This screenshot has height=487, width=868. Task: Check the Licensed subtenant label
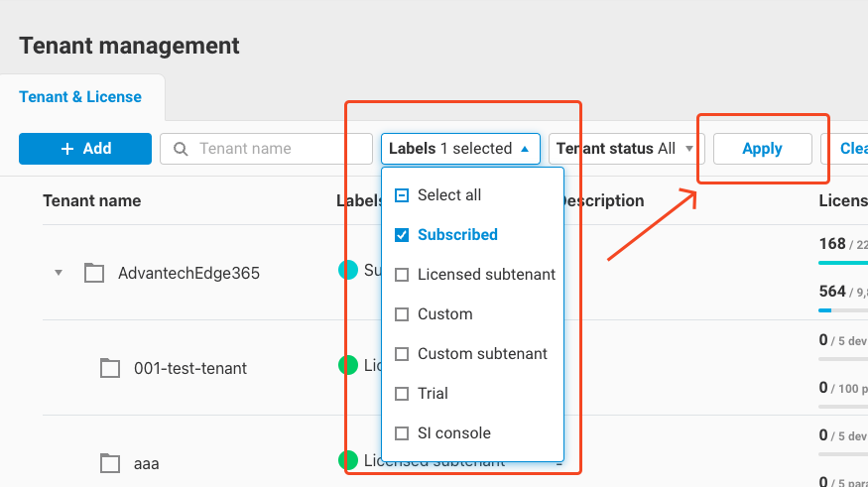[402, 275]
